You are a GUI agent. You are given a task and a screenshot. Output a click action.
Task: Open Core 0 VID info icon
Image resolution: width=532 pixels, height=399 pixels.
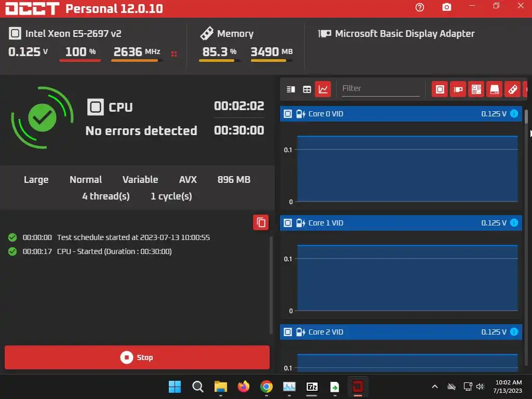click(514, 114)
